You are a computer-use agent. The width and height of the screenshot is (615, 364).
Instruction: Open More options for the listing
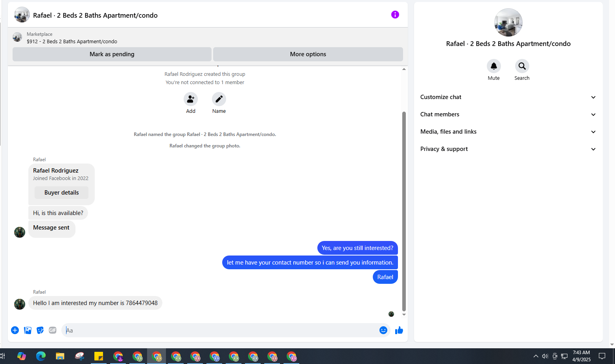[x=308, y=54]
